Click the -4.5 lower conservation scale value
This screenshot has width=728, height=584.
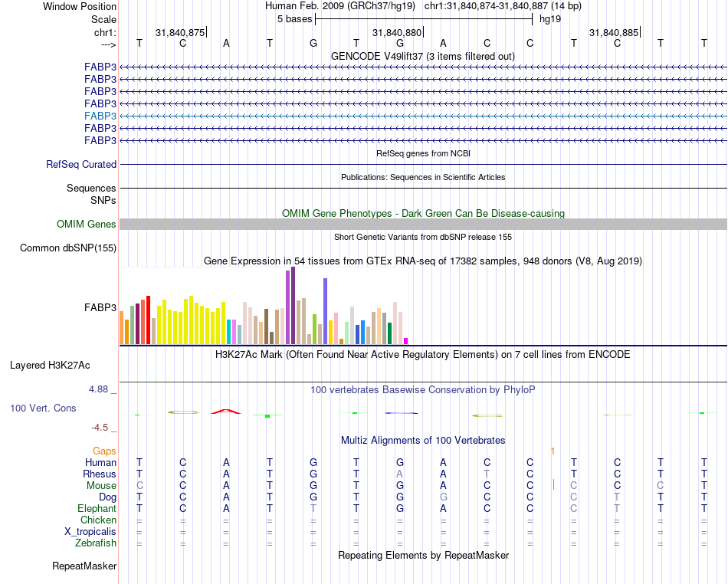pos(100,427)
